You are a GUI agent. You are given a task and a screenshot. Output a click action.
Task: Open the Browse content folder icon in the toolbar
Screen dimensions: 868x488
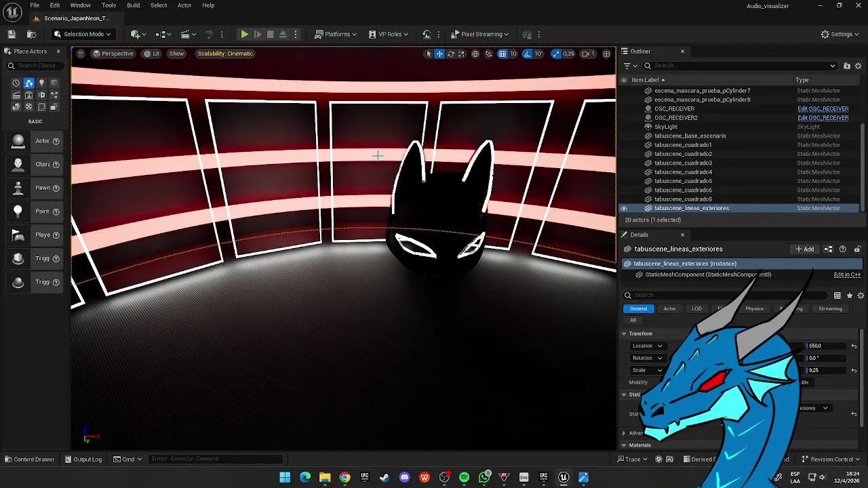(31, 34)
